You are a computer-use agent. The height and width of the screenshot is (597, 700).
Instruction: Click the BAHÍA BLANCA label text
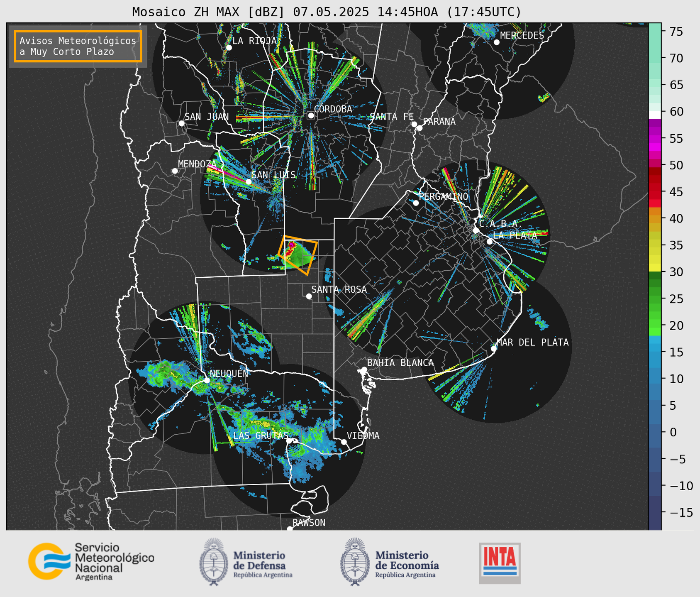click(x=400, y=363)
